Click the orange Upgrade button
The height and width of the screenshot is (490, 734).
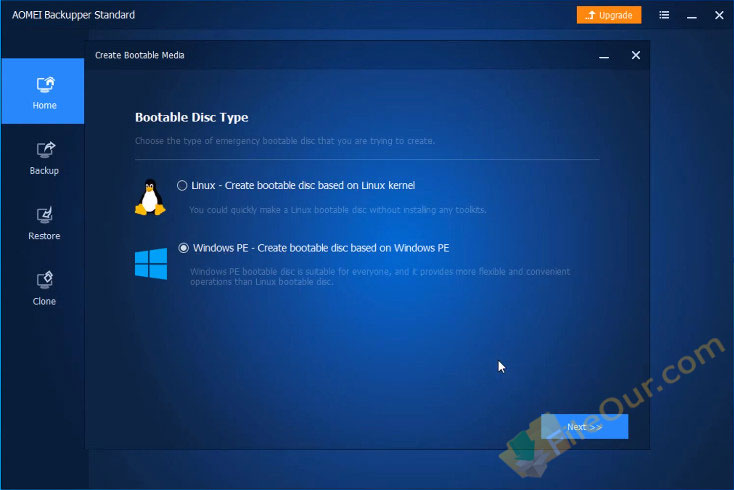click(x=609, y=15)
